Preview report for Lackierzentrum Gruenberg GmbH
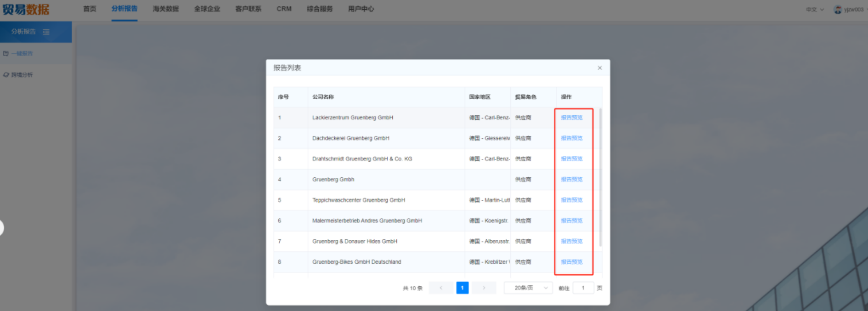Screen dimensions: 868x311 [x=572, y=118]
